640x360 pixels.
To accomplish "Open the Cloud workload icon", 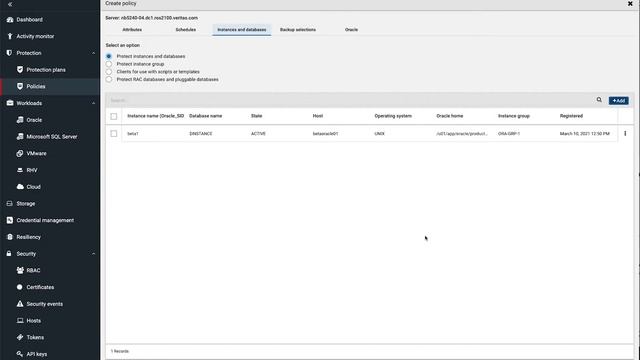I will coord(20,187).
